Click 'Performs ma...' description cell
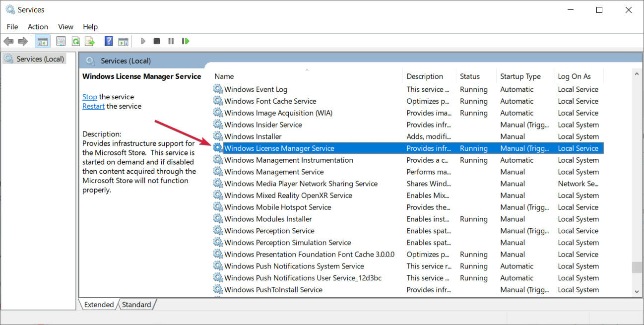The image size is (644, 325). point(429,172)
